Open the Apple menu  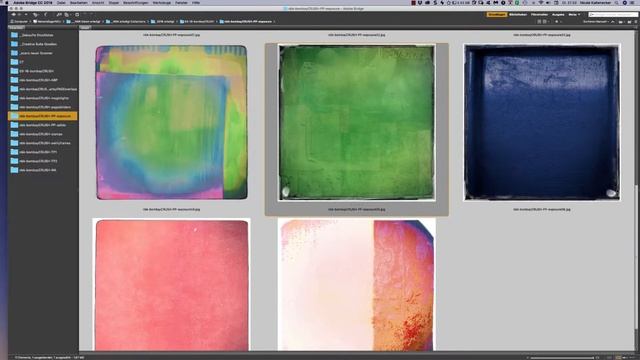[6, 2]
